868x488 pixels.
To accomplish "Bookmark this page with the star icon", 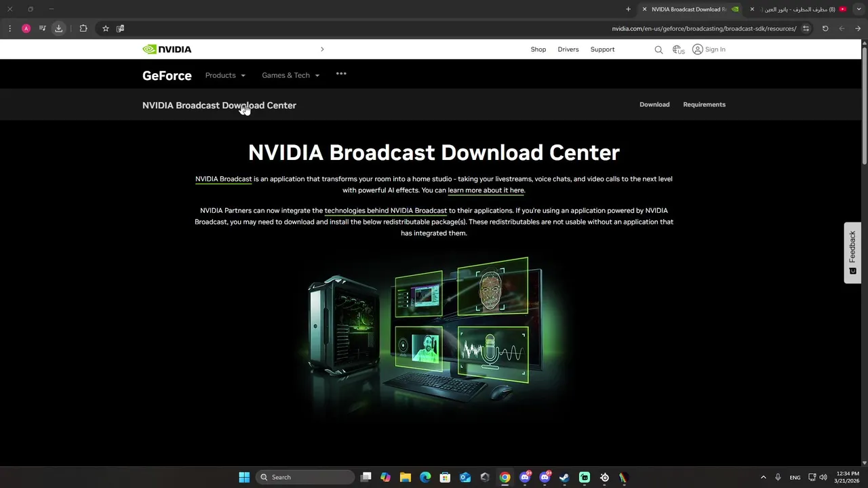I will point(106,28).
